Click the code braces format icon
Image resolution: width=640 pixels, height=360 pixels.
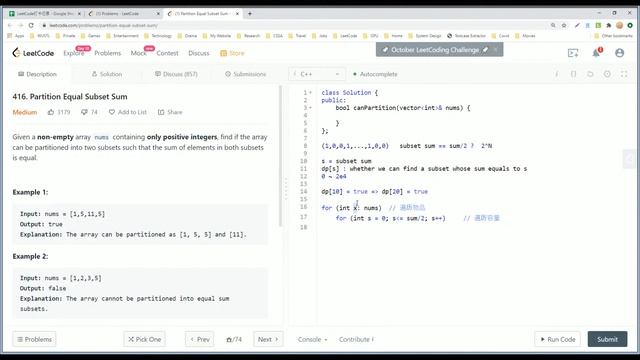pos(573,74)
